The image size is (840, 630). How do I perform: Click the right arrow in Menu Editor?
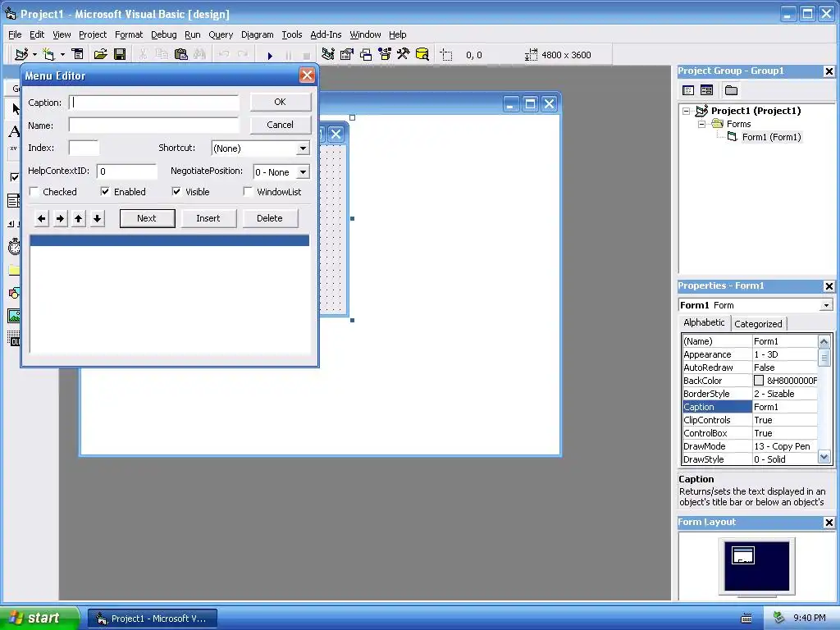(x=61, y=218)
